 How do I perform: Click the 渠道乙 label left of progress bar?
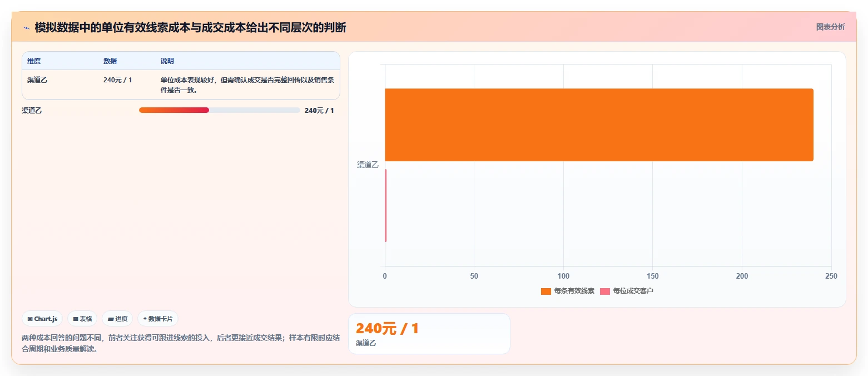32,110
